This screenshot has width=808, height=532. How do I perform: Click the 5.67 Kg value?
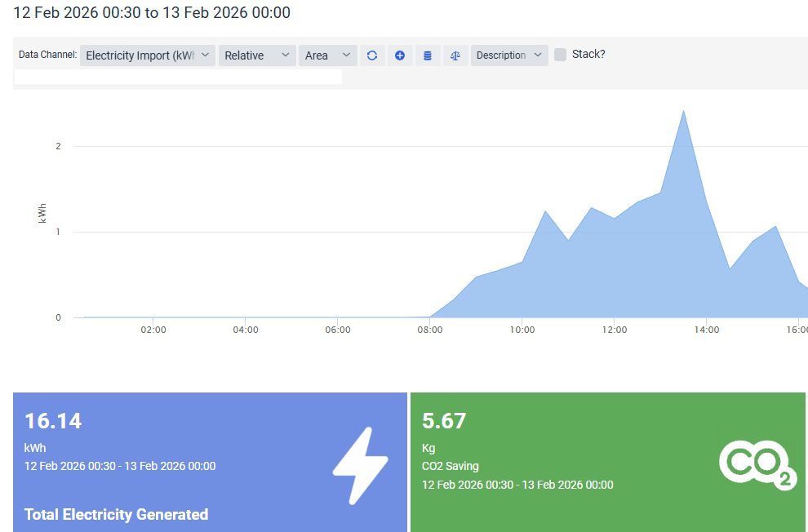[444, 421]
